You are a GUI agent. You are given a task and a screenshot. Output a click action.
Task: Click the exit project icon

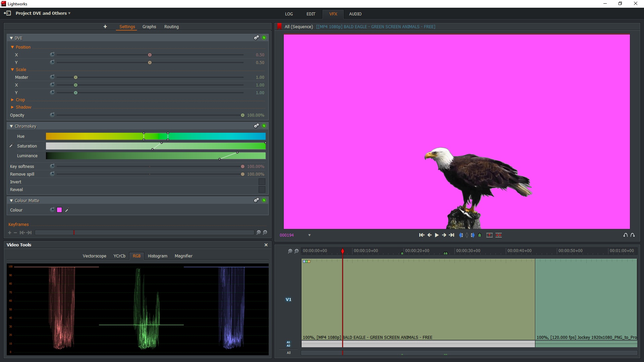(7, 13)
